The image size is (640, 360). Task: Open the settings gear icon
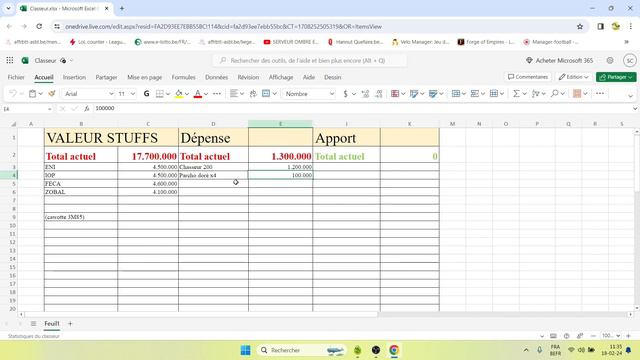pos(610,60)
